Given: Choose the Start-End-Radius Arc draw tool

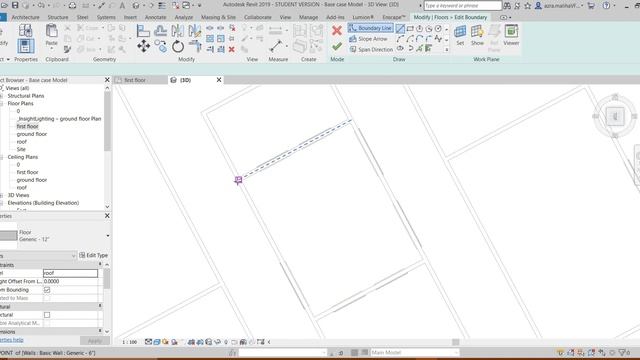Looking at the screenshot, I should point(400,39).
